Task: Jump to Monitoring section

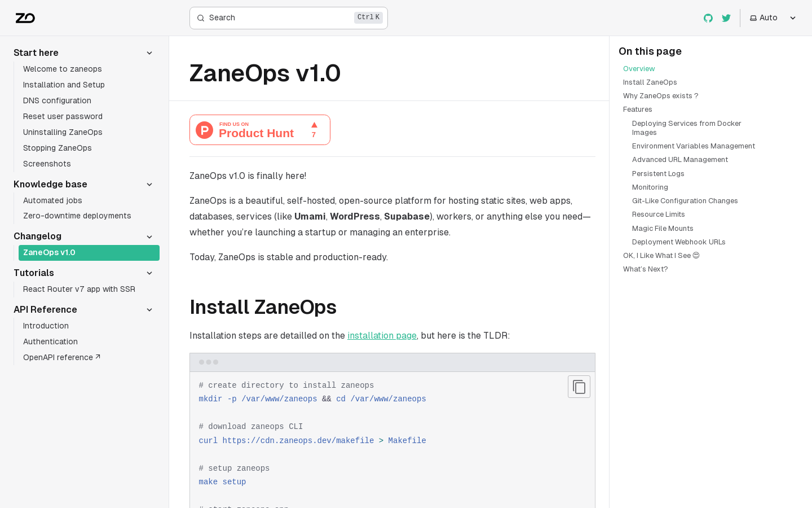Action: coord(650,187)
